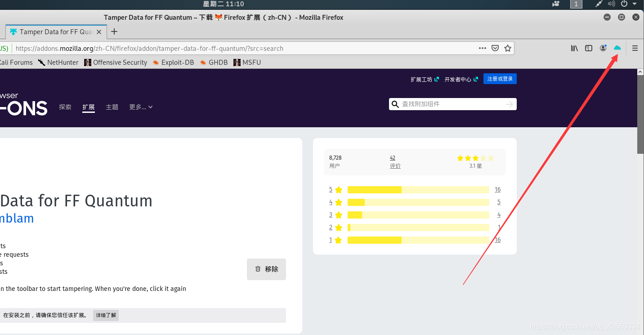Click workspace indicator 1 in top bar

coord(576,4)
